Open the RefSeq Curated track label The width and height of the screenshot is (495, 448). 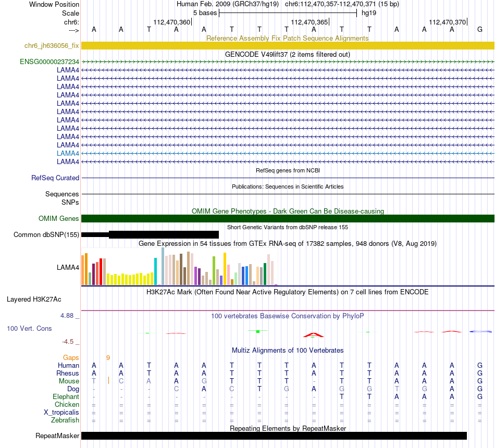click(x=55, y=178)
